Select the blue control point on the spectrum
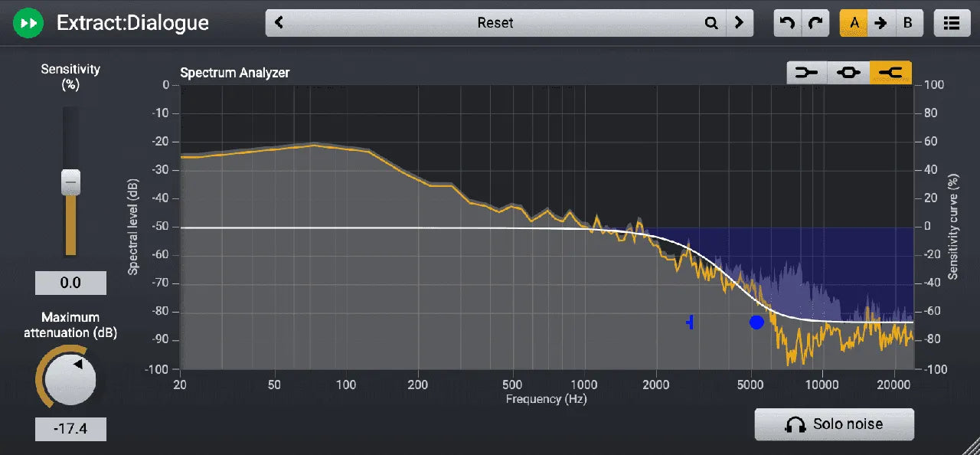980x455 pixels. 756,322
